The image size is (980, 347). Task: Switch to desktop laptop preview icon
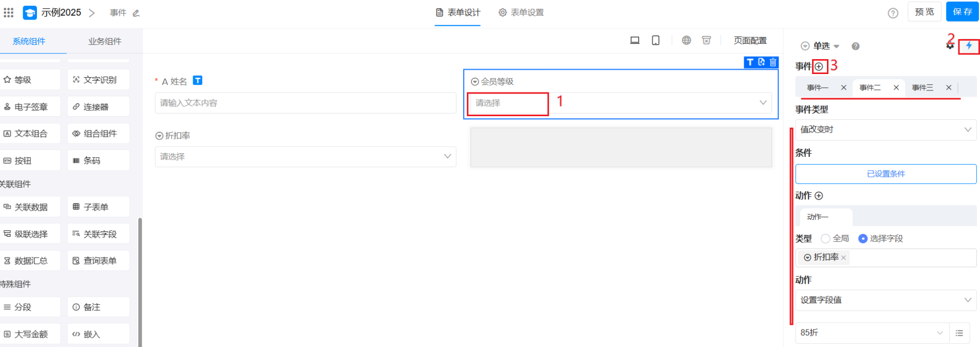pyautogui.click(x=635, y=41)
